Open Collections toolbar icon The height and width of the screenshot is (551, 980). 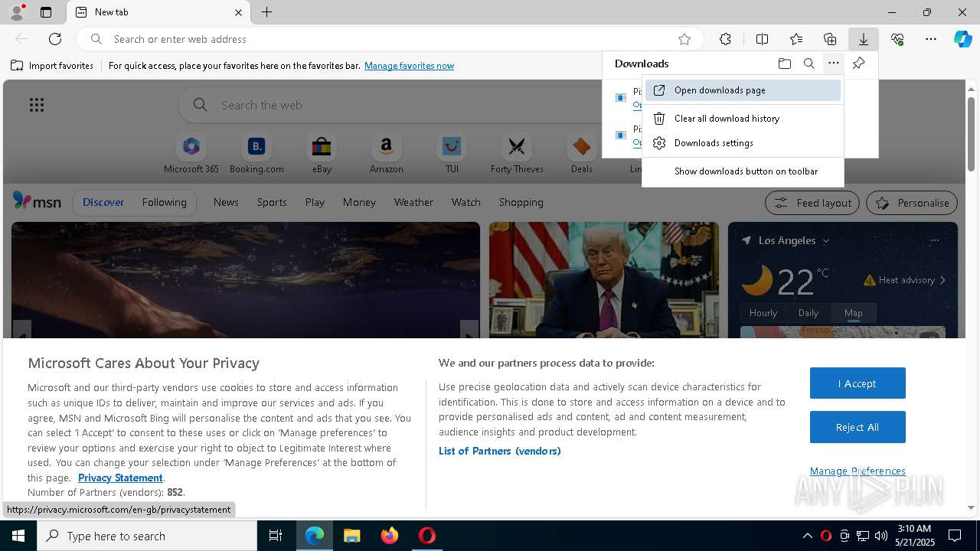point(830,39)
